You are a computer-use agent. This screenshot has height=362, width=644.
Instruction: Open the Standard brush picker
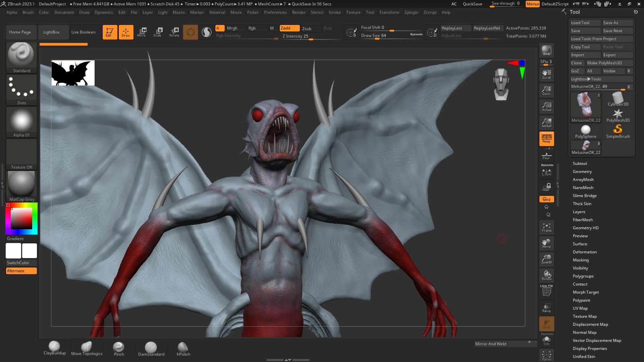21,58
